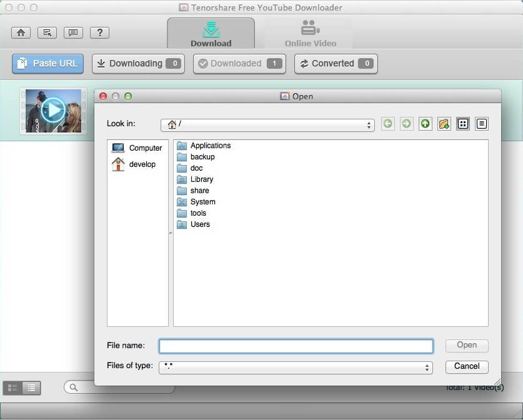This screenshot has width=523, height=420.
Task: Show the Converted list
Action: click(x=336, y=63)
